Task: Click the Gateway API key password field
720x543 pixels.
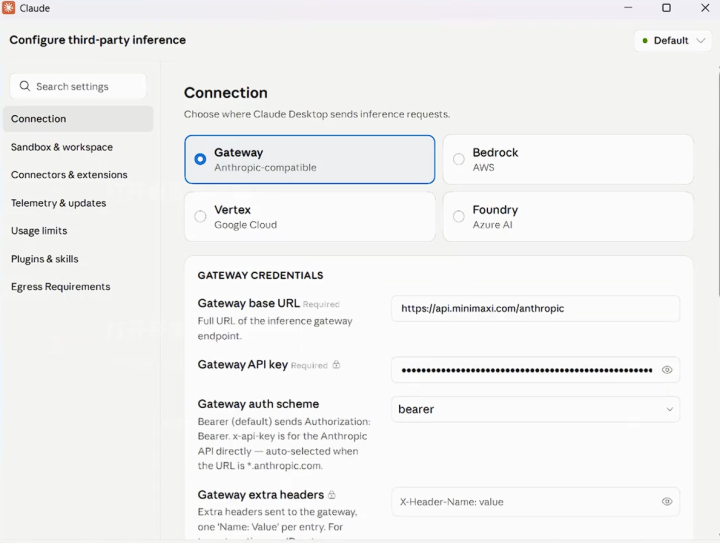Action: (x=535, y=370)
